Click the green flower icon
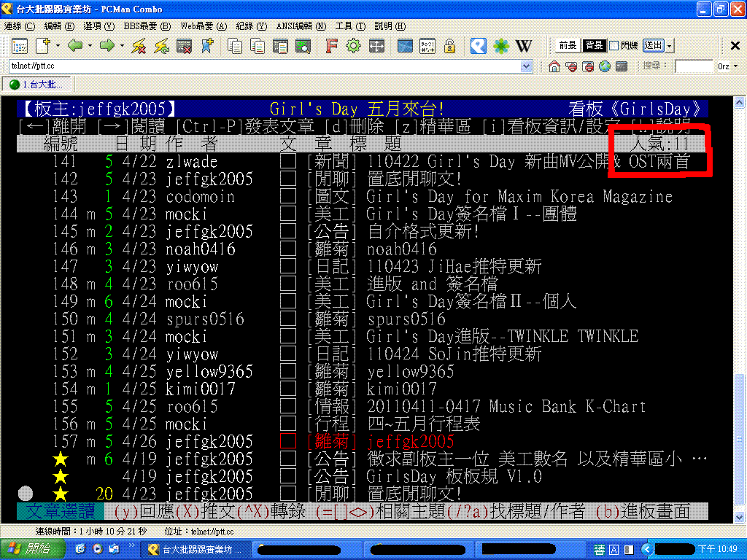Viewport: 747px width, 560px height. point(500,46)
